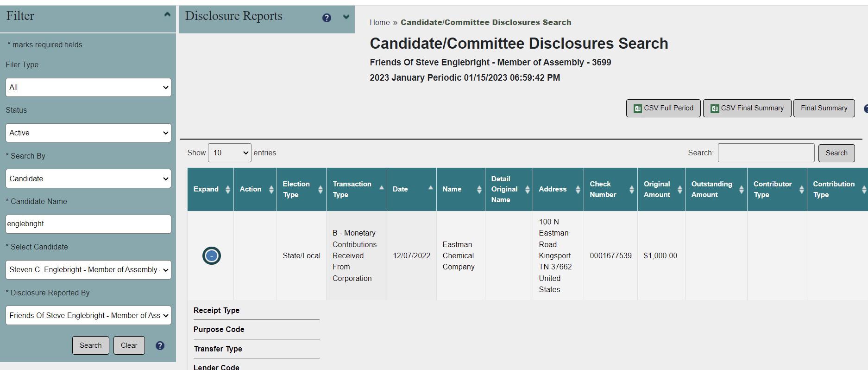Expand the Disclosure Reports panel chevron
Image resolution: width=868 pixels, height=370 pixels.
(x=346, y=17)
